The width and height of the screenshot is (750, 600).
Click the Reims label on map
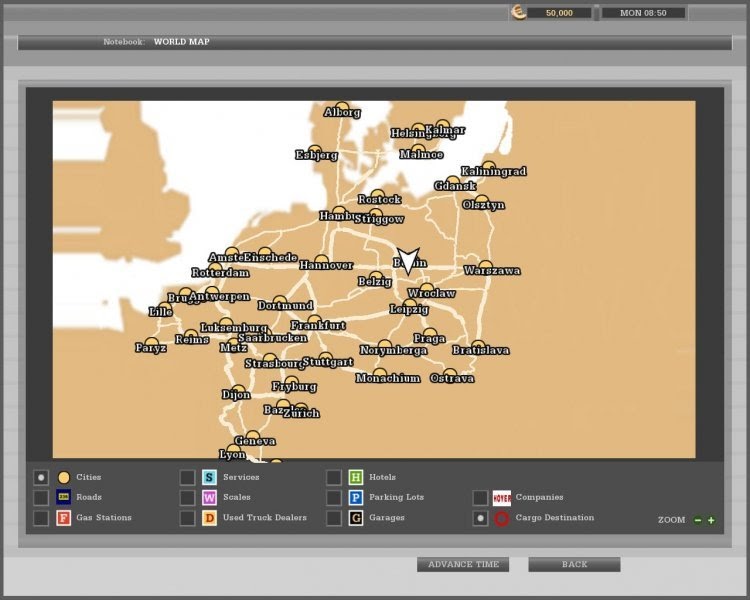click(x=192, y=340)
